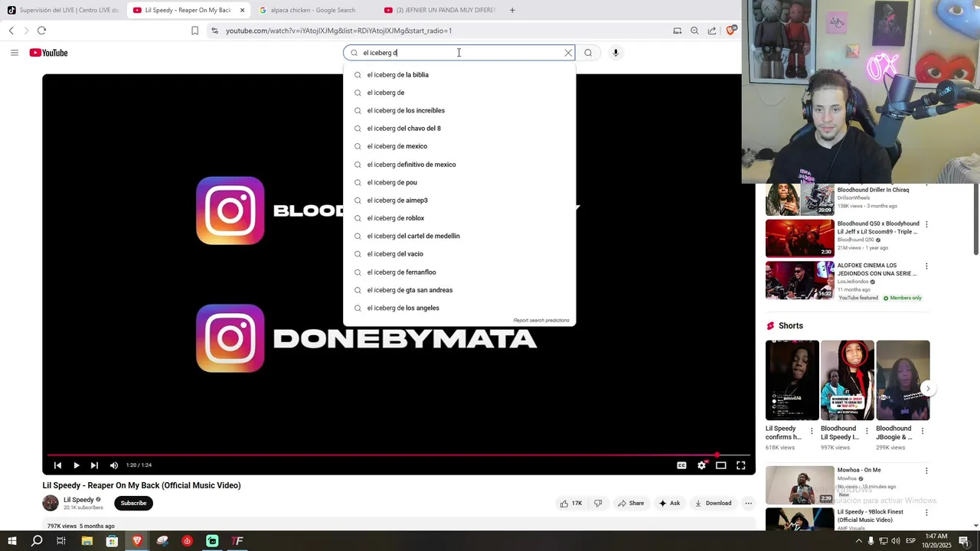The height and width of the screenshot is (551, 980).
Task: Run search with the magnifier button
Action: [588, 53]
